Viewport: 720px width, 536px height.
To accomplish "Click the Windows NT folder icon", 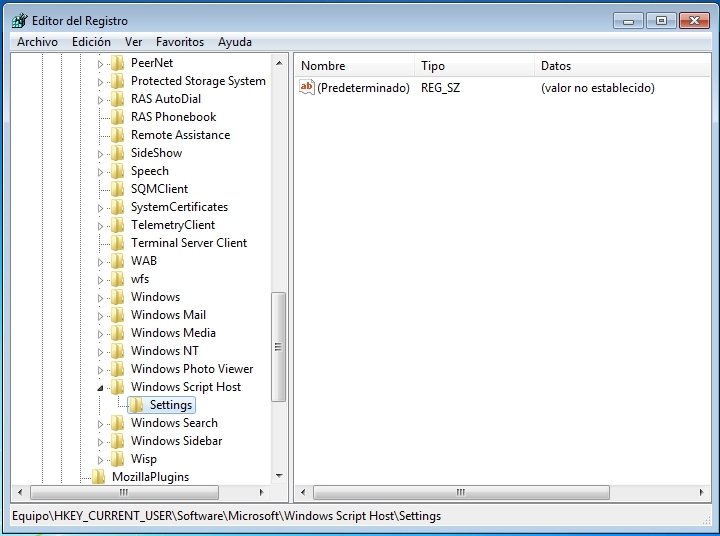I will pos(118,351).
